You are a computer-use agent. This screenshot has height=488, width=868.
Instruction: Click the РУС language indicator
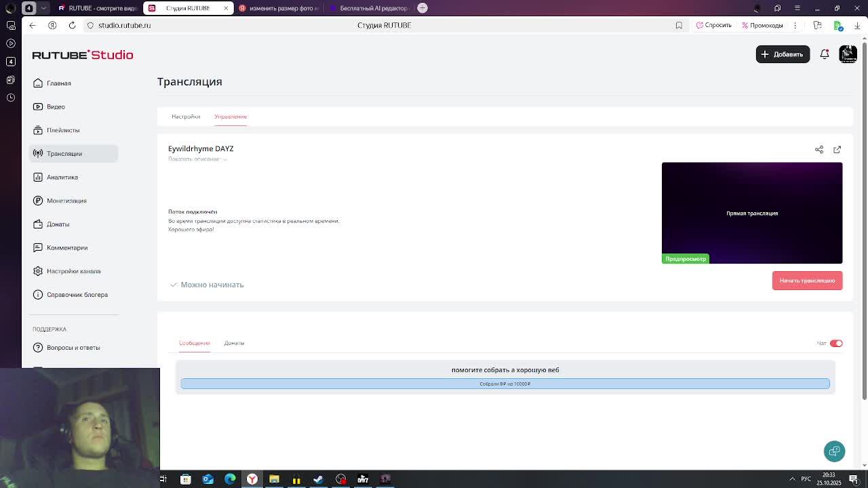point(806,479)
